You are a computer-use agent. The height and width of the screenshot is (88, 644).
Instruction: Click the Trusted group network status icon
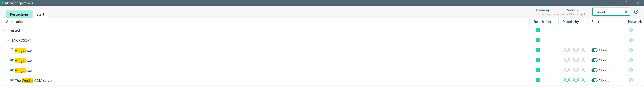click(631, 30)
